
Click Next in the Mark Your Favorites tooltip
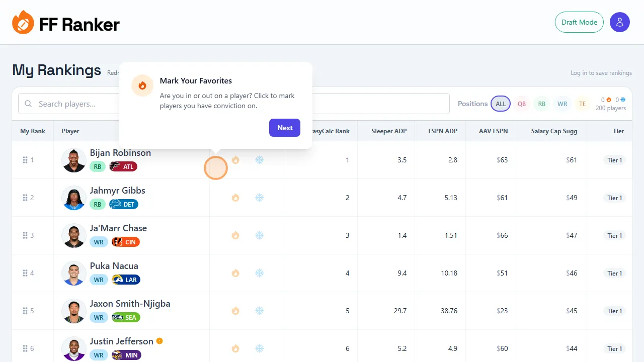[284, 128]
